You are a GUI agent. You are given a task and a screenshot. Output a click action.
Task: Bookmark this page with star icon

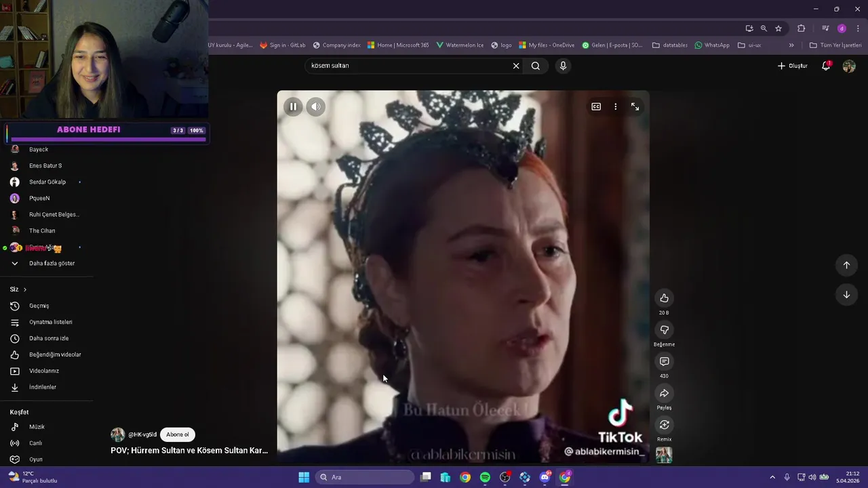coord(778,28)
